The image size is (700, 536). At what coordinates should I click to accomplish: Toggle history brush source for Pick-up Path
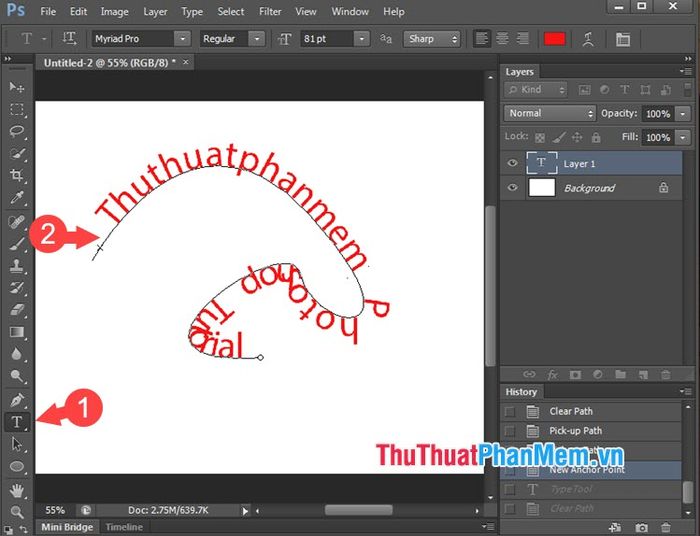(x=509, y=431)
